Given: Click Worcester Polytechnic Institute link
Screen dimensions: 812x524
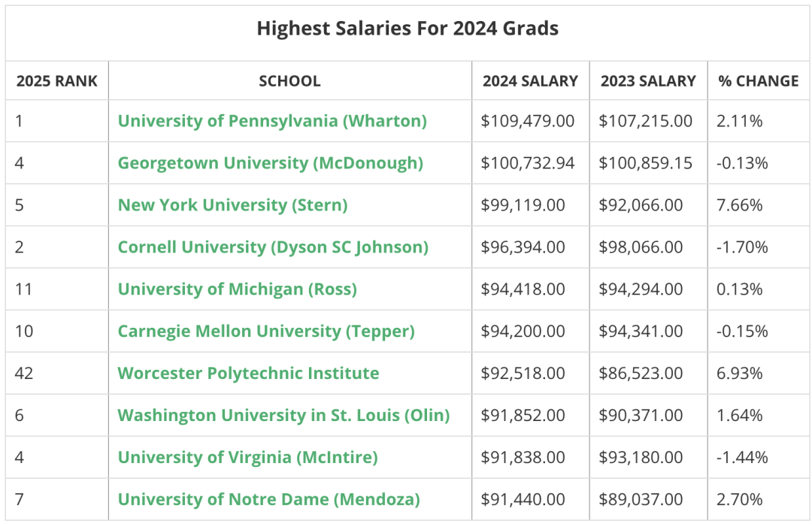Looking at the screenshot, I should (x=248, y=374).
